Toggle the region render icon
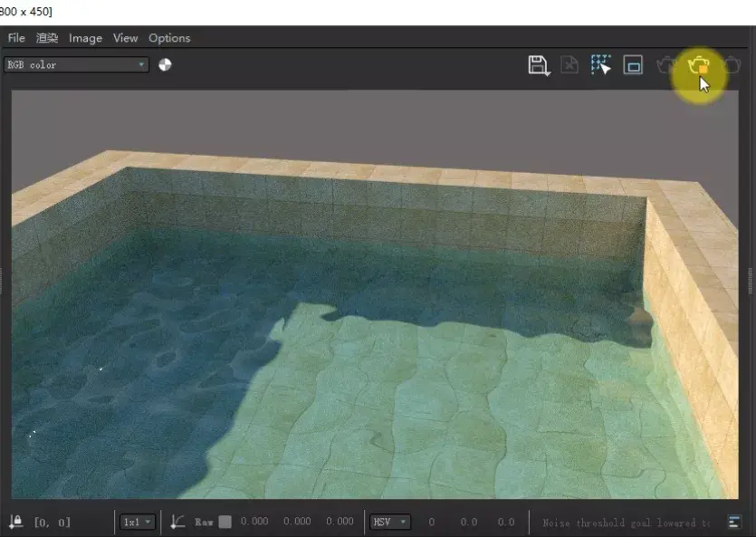Screen dimensions: 756x537 tap(632, 65)
